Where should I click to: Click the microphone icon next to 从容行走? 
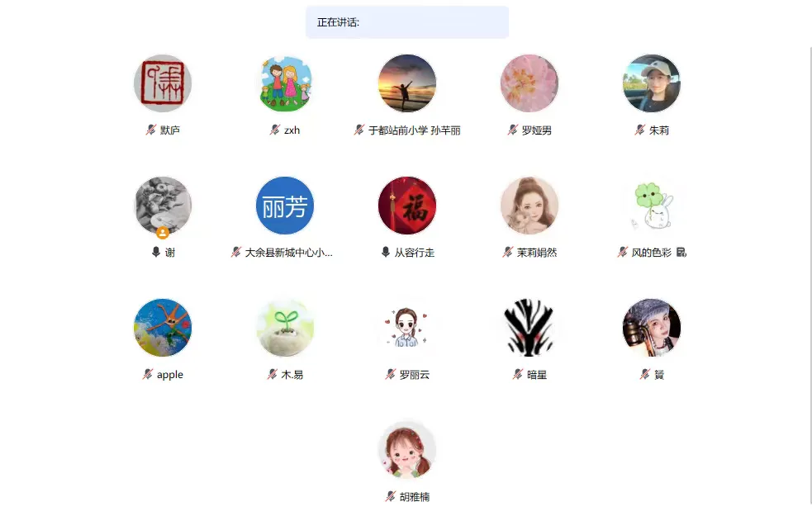pyautogui.click(x=385, y=252)
